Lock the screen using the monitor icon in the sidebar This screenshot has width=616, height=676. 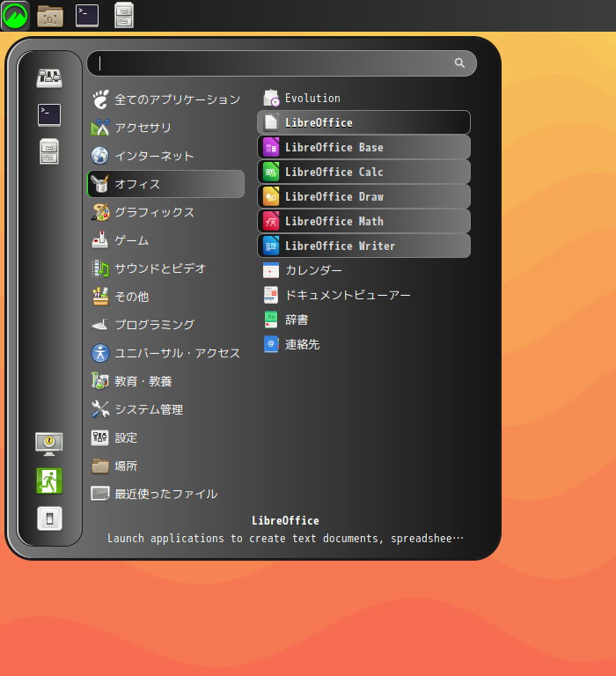[49, 444]
